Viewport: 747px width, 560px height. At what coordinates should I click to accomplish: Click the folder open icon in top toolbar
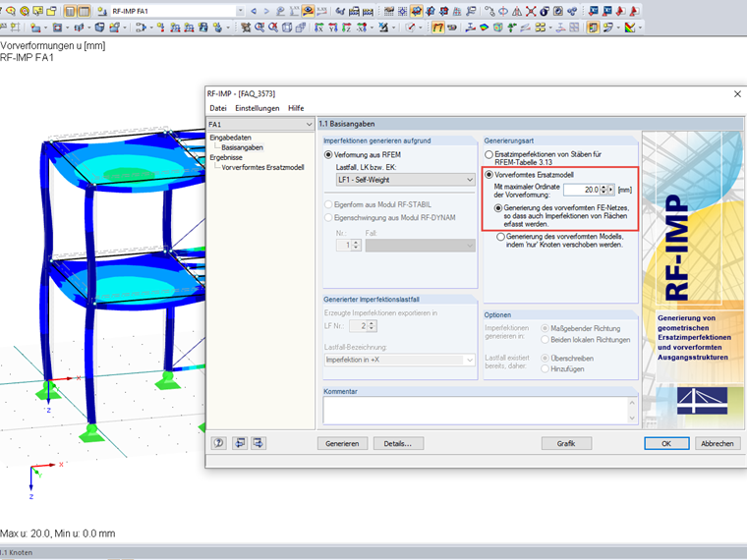(x=51, y=11)
